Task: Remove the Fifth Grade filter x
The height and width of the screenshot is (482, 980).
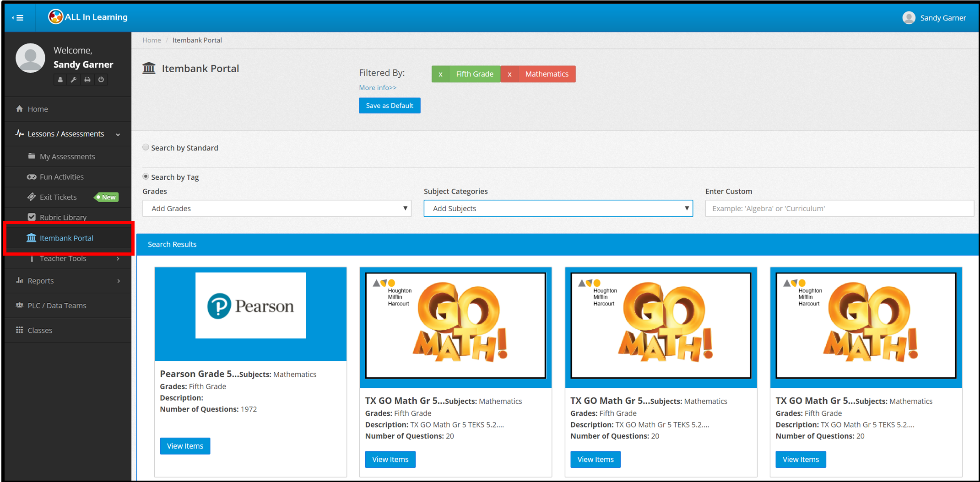Action: pos(440,74)
